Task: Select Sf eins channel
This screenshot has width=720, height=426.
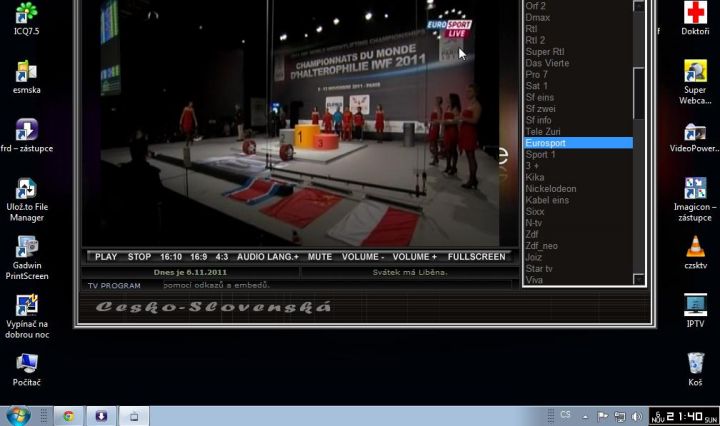Action: tap(540, 97)
